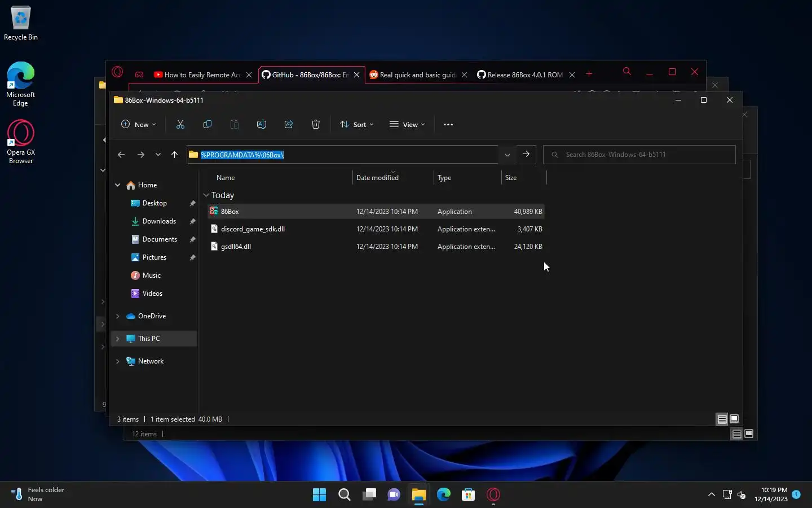Select the 86Box application file
The width and height of the screenshot is (812, 508).
[x=376, y=212]
